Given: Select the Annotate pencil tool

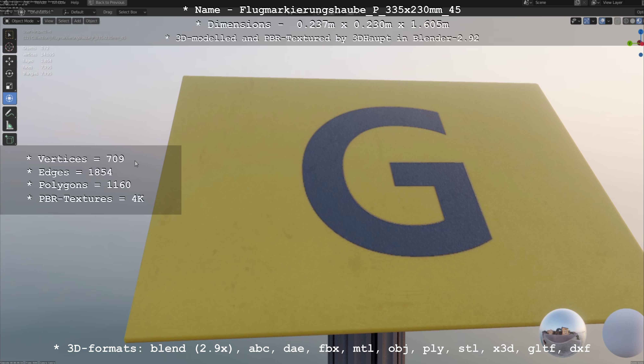Looking at the screenshot, I should pyautogui.click(x=9, y=113).
